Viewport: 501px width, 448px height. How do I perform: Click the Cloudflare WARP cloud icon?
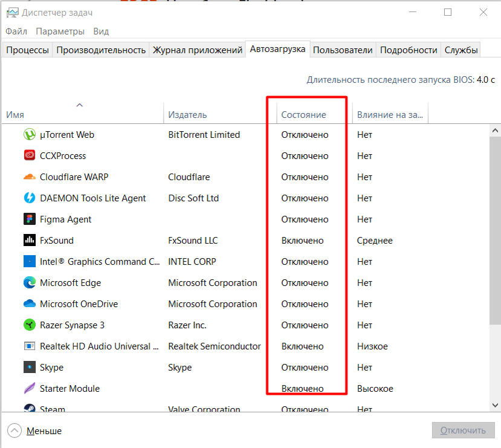coord(30,177)
